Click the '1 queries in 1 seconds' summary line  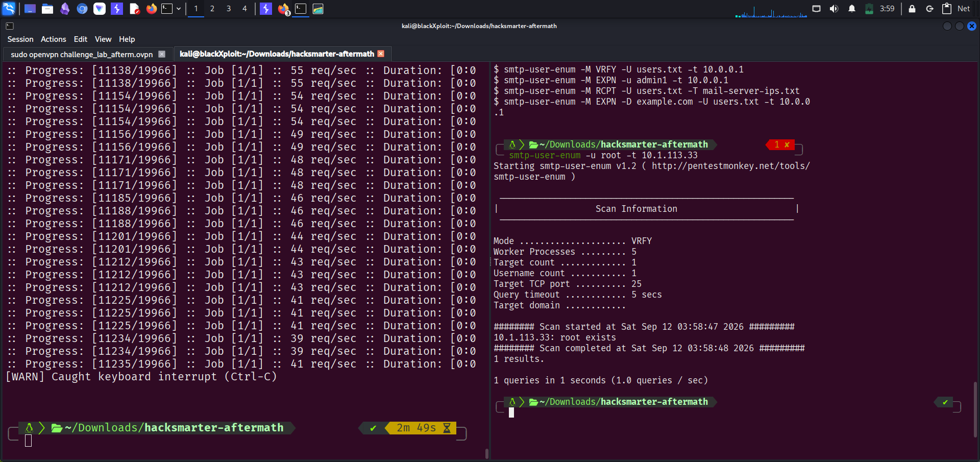point(601,380)
